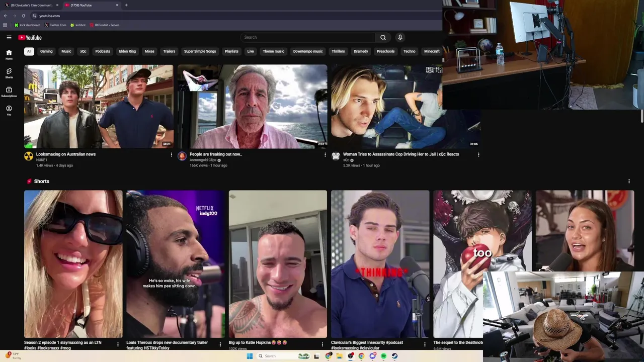Open options for Big up to Katie Hopkins short

(323, 344)
